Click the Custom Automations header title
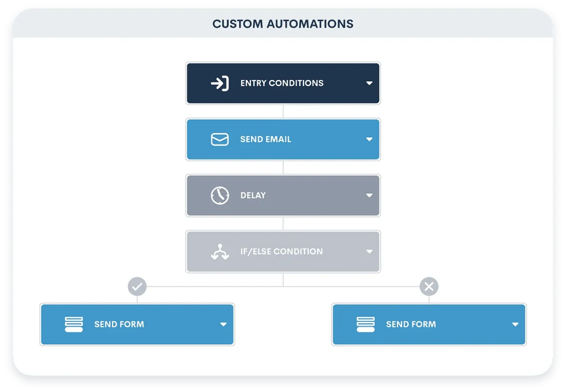This screenshot has width=565, height=392. pyautogui.click(x=282, y=24)
